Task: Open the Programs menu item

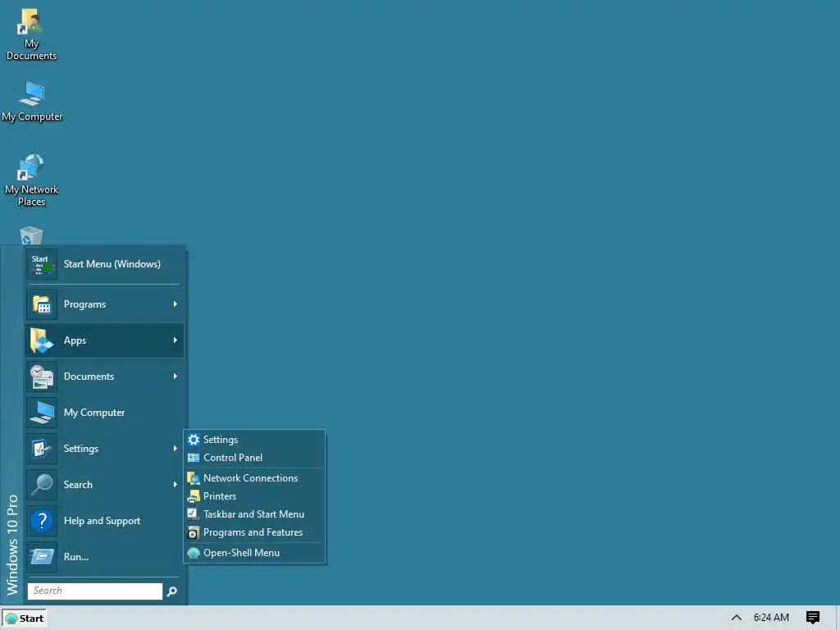Action: tap(104, 304)
